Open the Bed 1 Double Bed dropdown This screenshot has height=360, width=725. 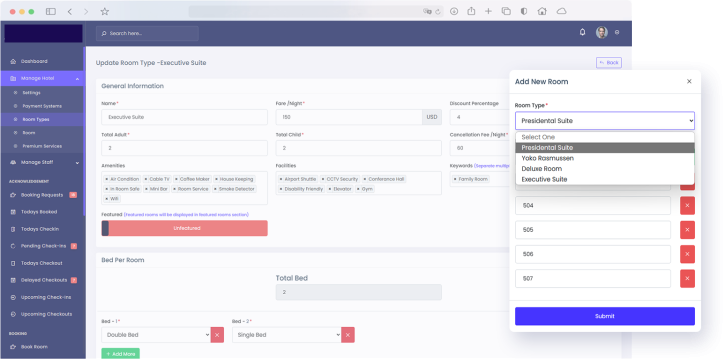[x=156, y=335]
